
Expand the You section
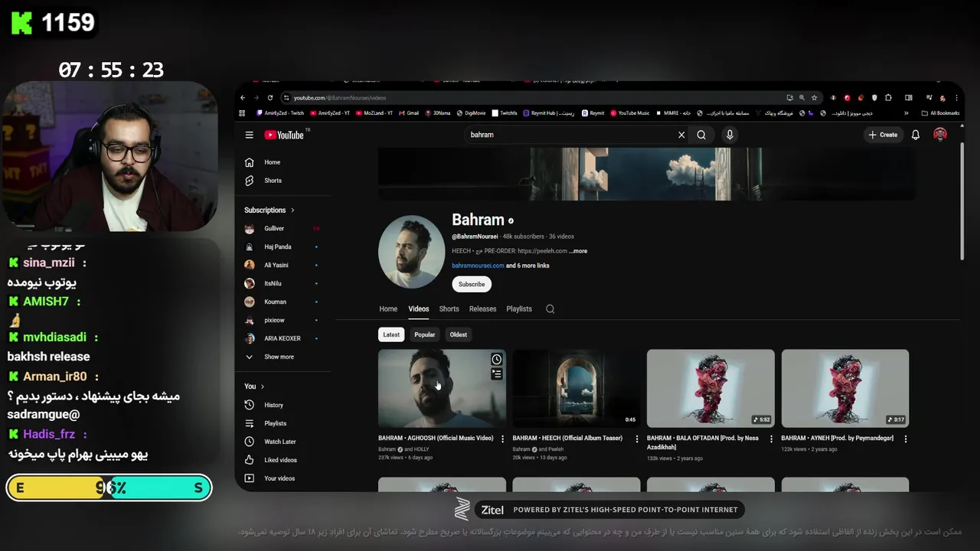point(254,386)
